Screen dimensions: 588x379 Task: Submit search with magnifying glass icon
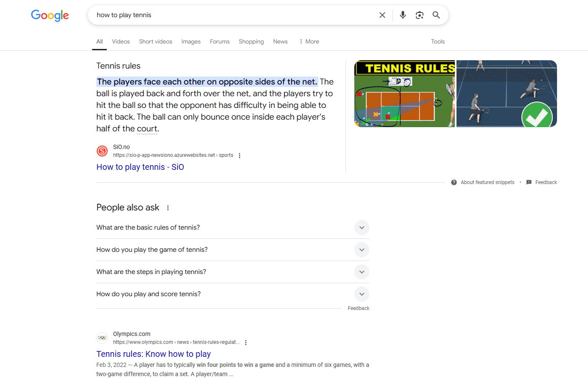(436, 15)
